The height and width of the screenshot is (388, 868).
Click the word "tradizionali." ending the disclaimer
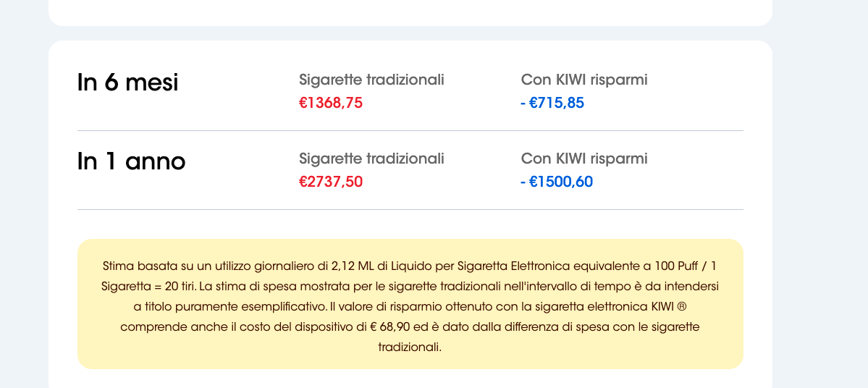410,347
